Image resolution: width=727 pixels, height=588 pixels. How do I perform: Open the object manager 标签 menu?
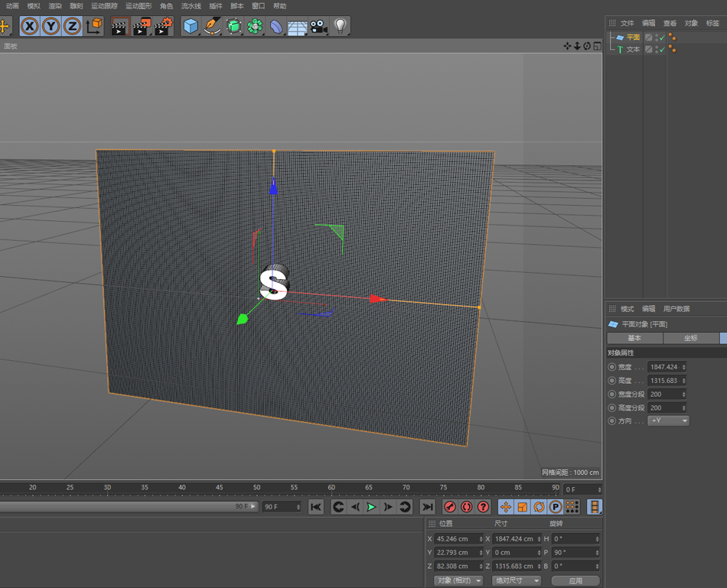(712, 23)
